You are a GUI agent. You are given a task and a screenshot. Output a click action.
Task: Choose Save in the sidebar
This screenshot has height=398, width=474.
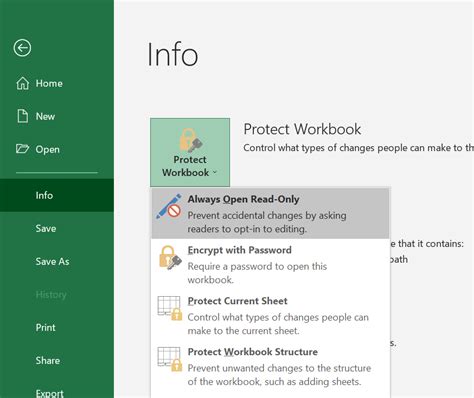pos(57,228)
